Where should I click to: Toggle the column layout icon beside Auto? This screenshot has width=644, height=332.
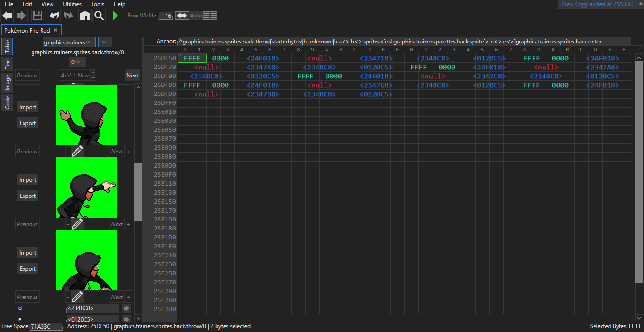(x=210, y=16)
